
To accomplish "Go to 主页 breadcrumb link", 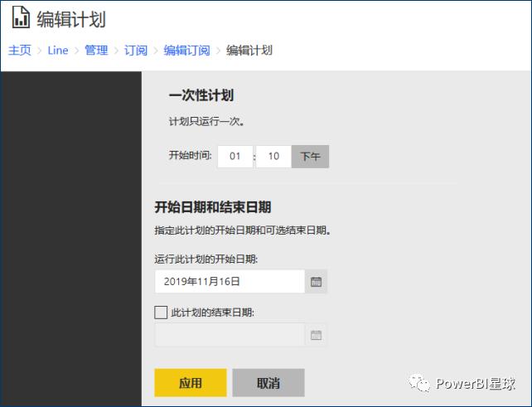I will tap(20, 51).
